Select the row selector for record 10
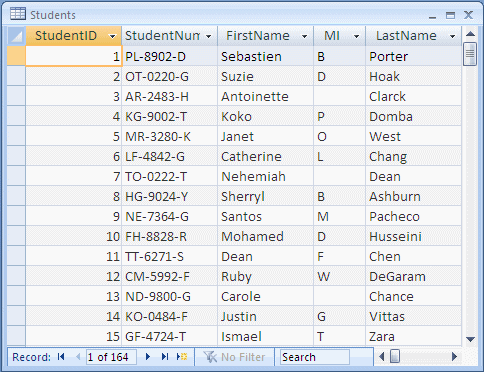Screen dimensions: 484x372 [x=16, y=236]
